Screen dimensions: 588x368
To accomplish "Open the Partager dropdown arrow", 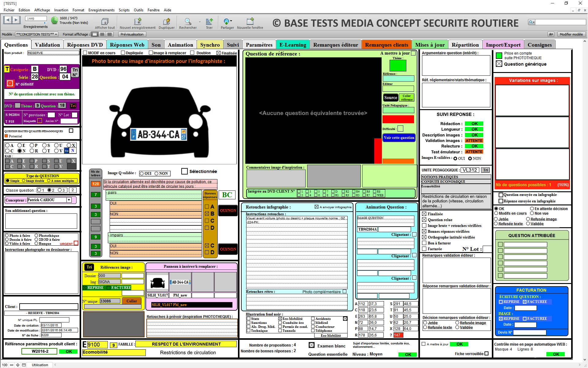I will (231, 21).
